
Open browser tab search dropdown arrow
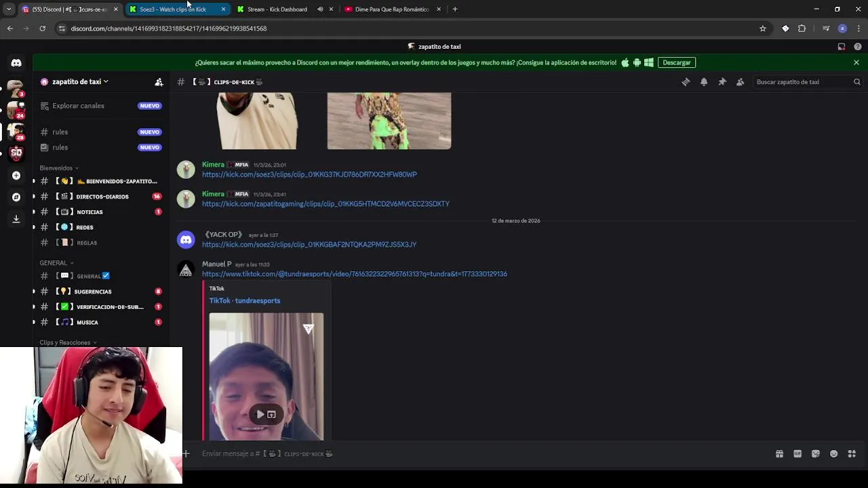tap(9, 9)
